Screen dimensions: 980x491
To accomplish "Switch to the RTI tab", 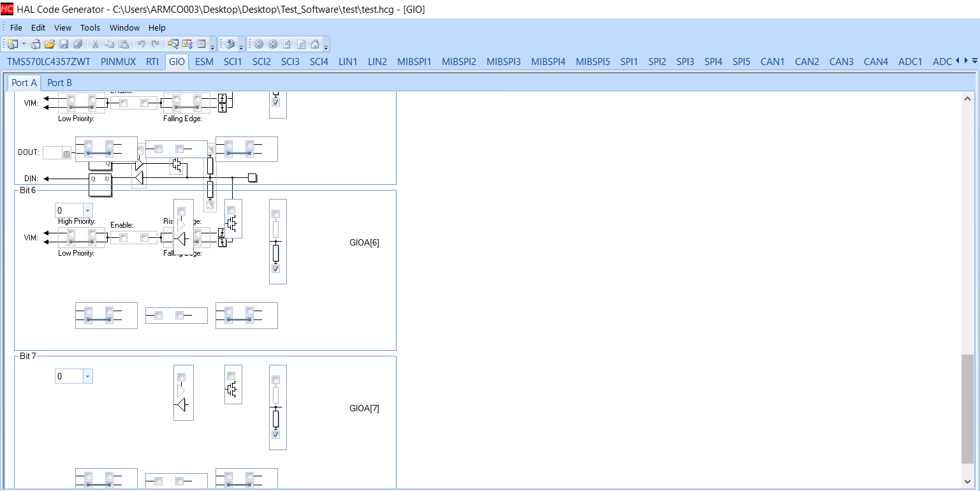I will coord(152,62).
